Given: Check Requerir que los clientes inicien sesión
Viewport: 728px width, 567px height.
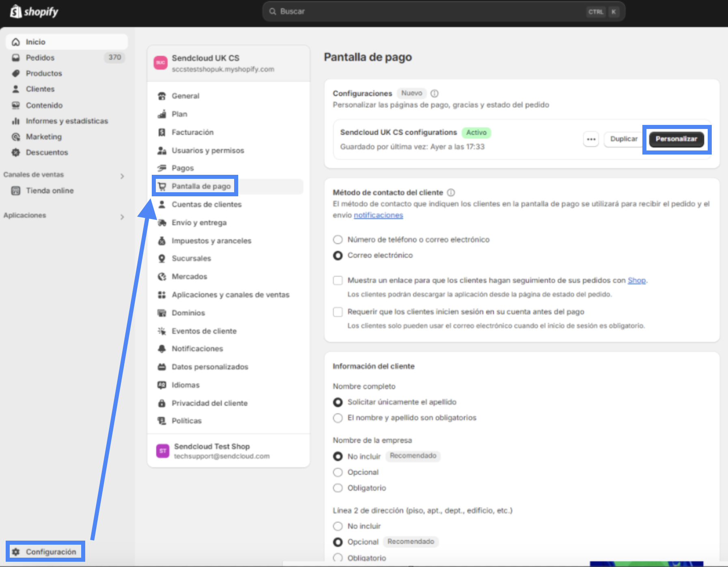Looking at the screenshot, I should point(338,312).
